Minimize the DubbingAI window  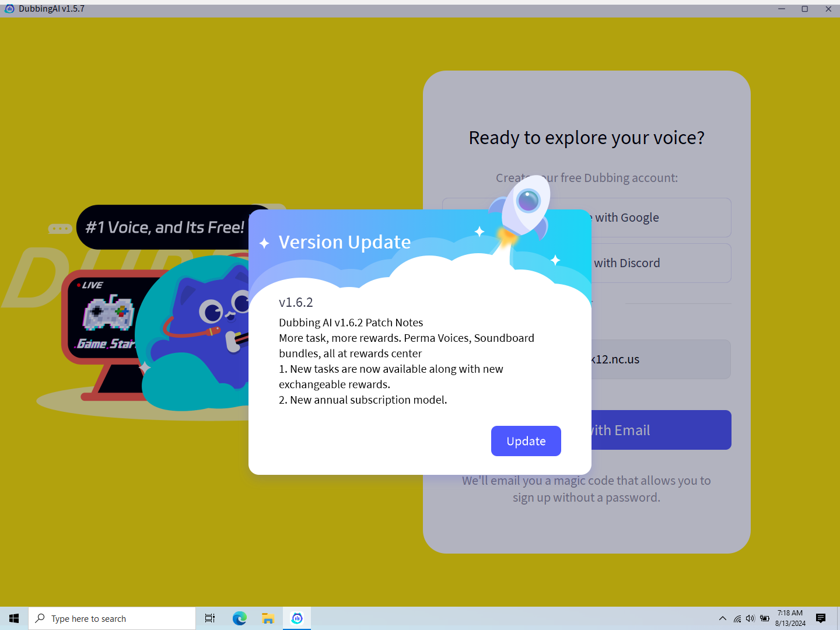[782, 9]
